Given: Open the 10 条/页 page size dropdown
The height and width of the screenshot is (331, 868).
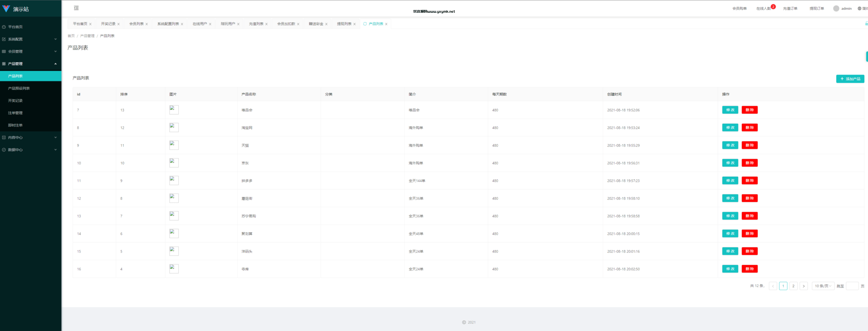Looking at the screenshot, I should click(x=823, y=286).
